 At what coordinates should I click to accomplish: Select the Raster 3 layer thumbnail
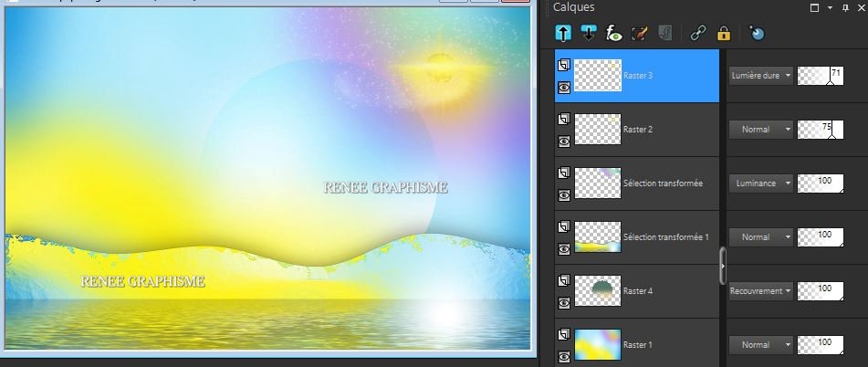click(598, 75)
